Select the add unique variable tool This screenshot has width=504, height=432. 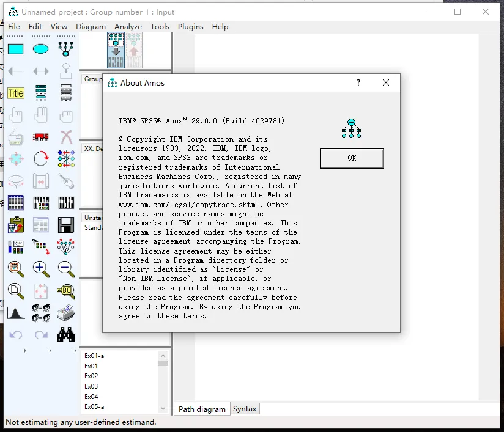click(x=66, y=71)
